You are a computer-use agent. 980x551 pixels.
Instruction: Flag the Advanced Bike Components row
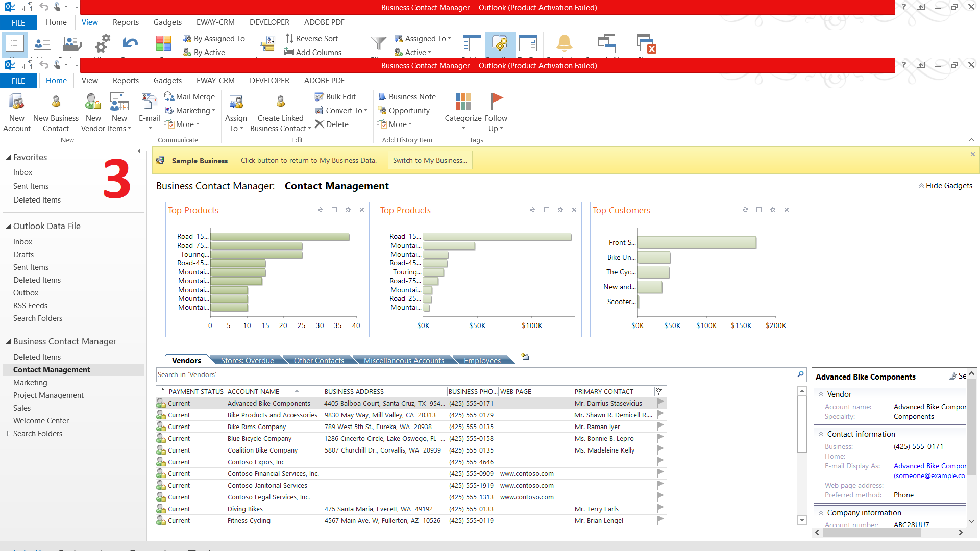pyautogui.click(x=660, y=403)
